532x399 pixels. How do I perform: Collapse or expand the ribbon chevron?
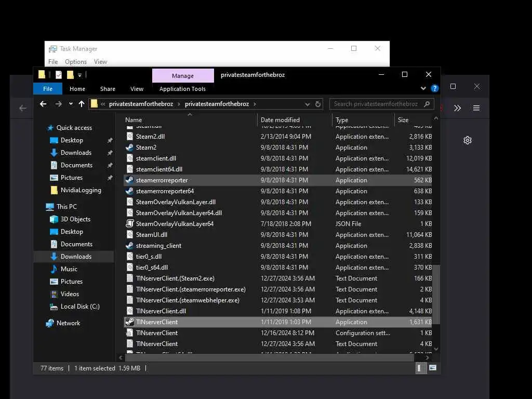[x=423, y=88]
